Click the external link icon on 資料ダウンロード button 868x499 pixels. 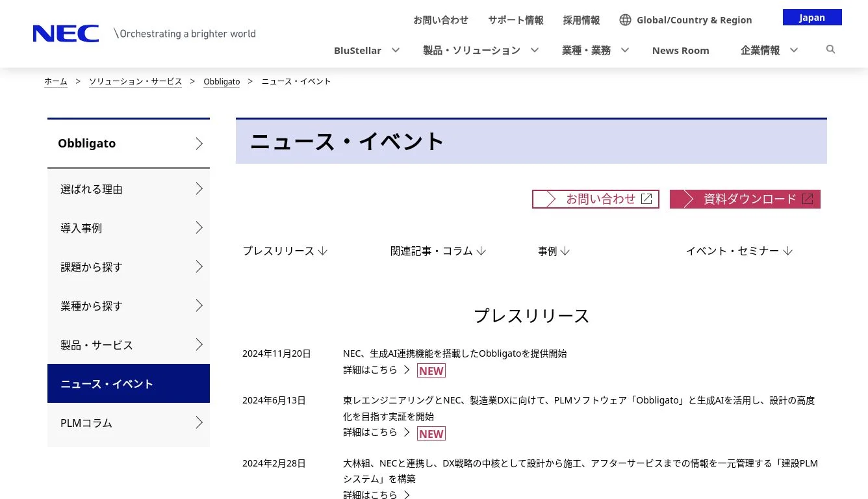coord(808,199)
